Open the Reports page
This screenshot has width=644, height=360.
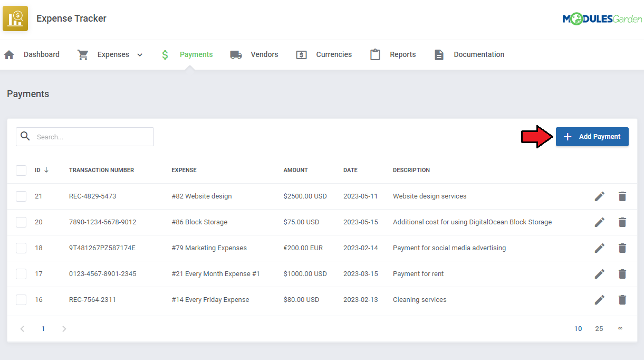[x=403, y=54]
